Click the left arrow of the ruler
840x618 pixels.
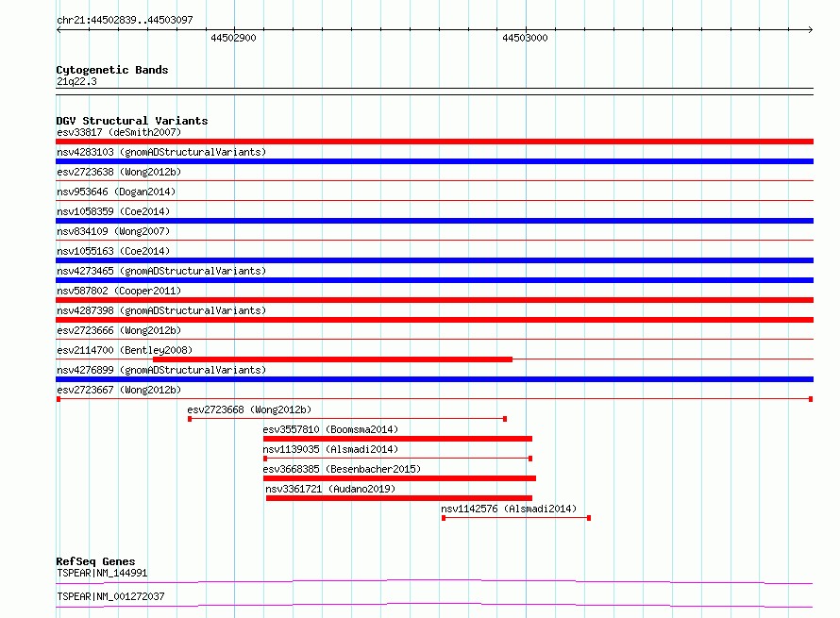pyautogui.click(x=59, y=29)
